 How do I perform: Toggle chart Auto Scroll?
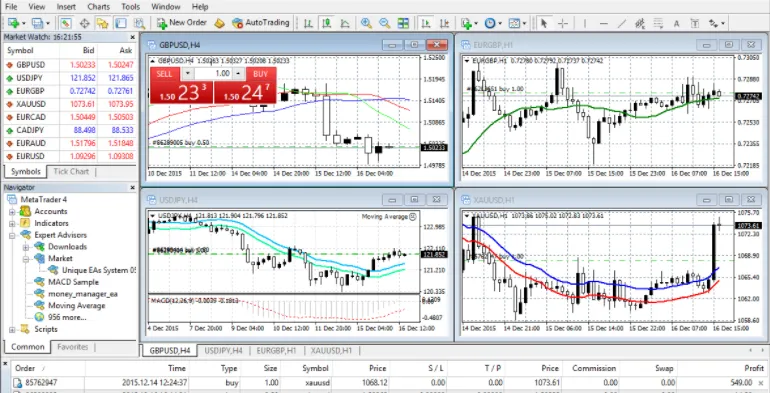click(426, 23)
